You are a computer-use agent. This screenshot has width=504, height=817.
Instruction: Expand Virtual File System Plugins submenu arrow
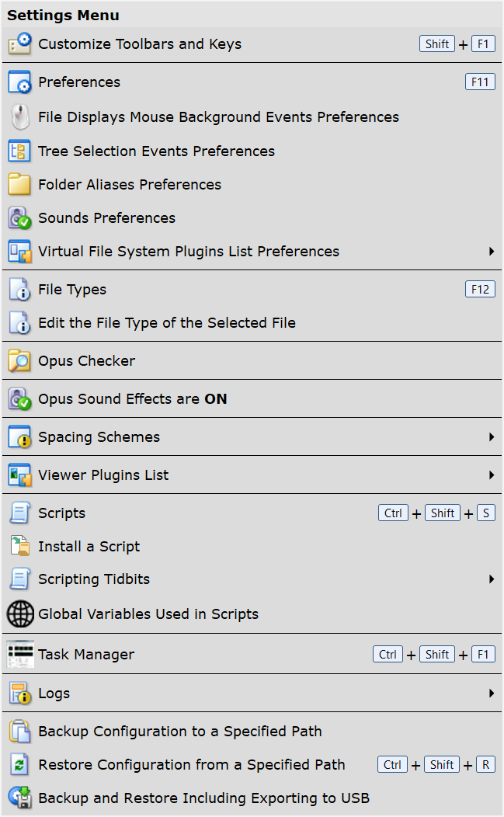[x=492, y=252]
